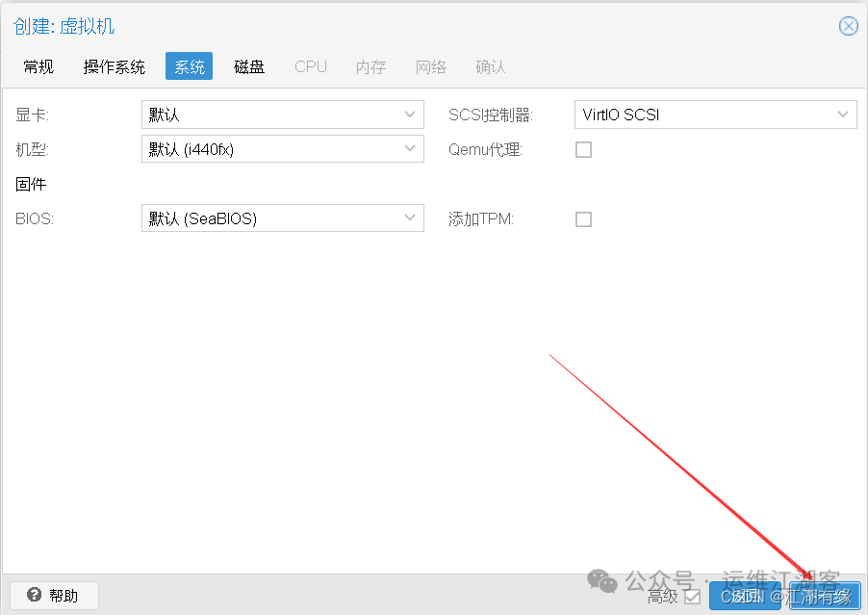Click the SCSI控制器 field label
Viewport: 868px width, 615px height.
coord(491,115)
